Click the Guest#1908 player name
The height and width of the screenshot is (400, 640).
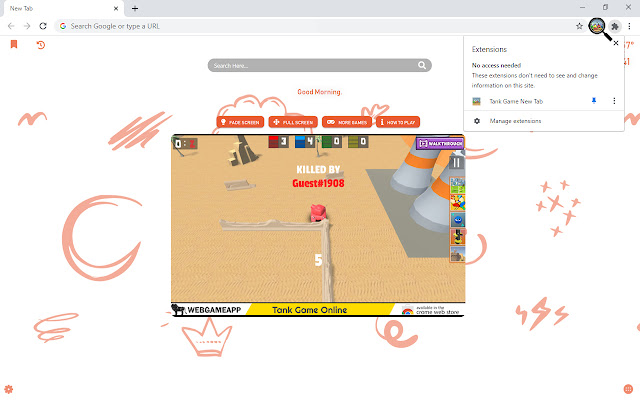pyautogui.click(x=318, y=183)
